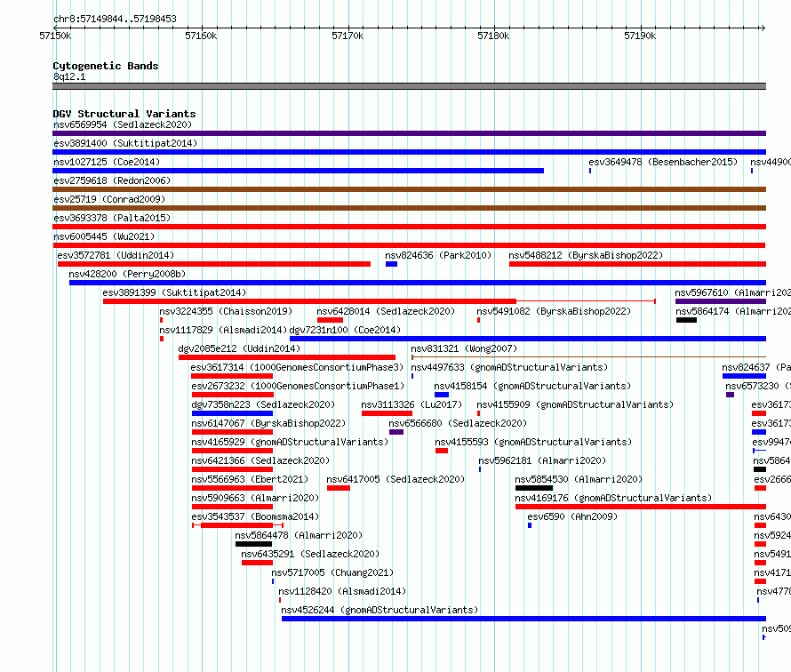Viewport: 791px width, 672px height.
Task: Open nsv6417005 (Sedlazeck2020) variant
Action: [395, 479]
